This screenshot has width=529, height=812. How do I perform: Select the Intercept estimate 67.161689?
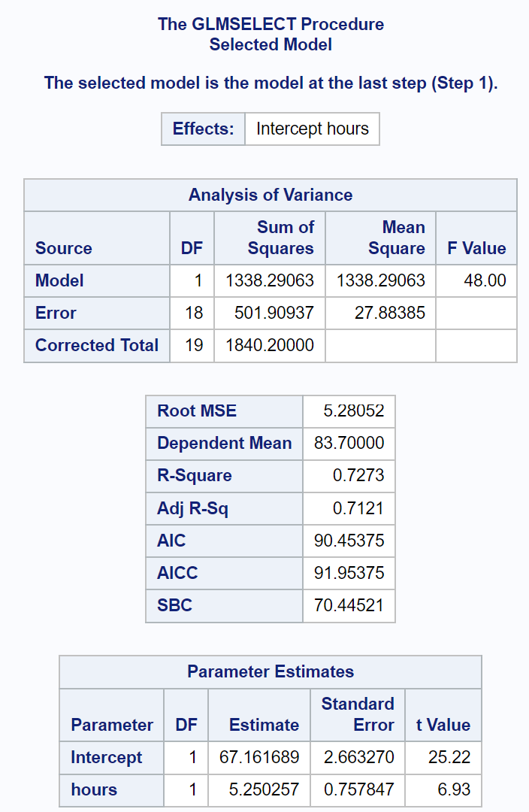pos(259,757)
